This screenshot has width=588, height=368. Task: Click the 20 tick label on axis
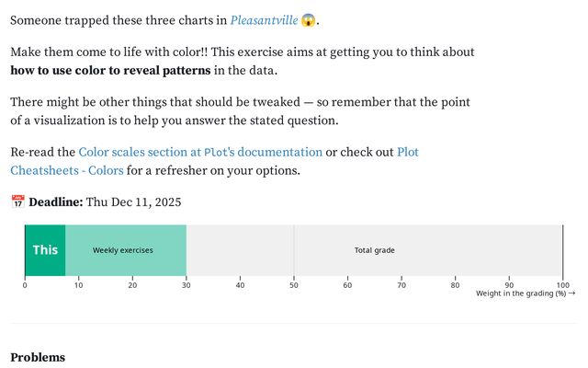[x=132, y=285]
